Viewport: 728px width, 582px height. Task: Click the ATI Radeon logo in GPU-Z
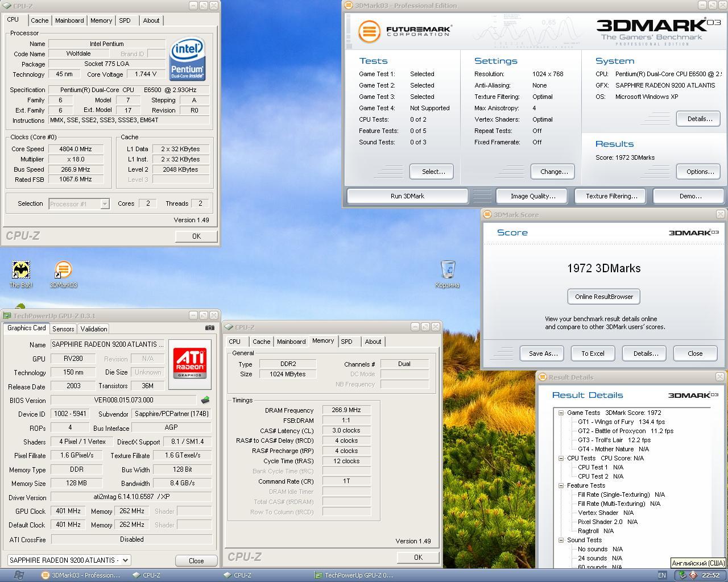190,364
